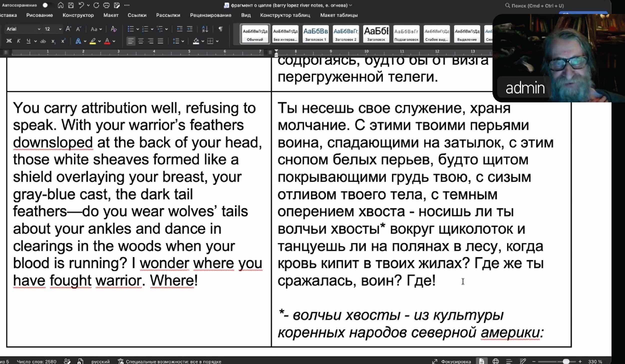
Task: Toggle the Автосохранение switch
Action: 47,5
